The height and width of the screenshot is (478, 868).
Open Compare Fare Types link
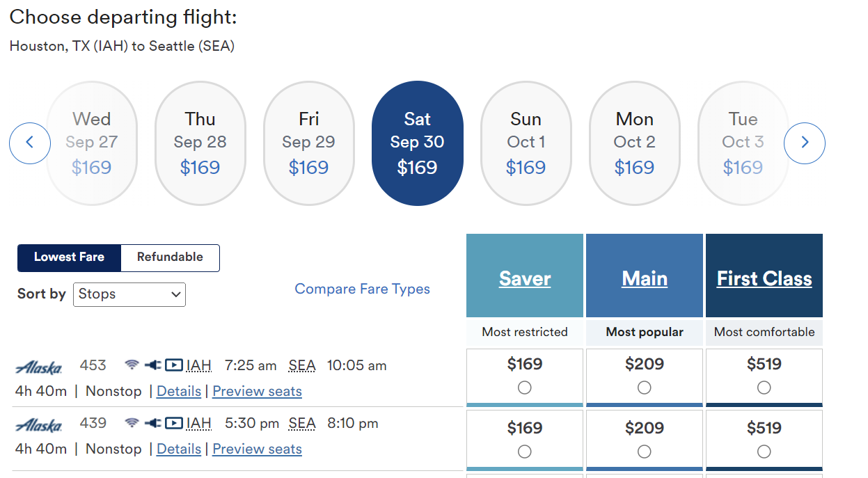362,289
